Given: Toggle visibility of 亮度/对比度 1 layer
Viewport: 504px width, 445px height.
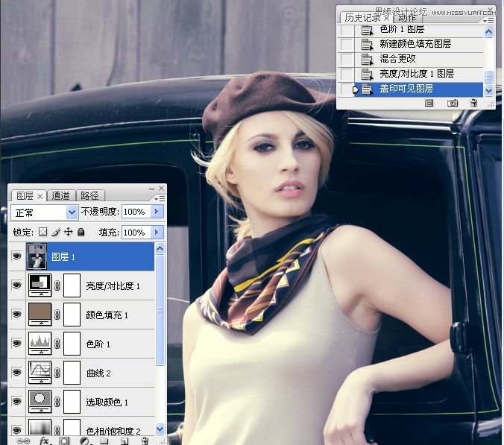Looking at the screenshot, I should 16,285.
